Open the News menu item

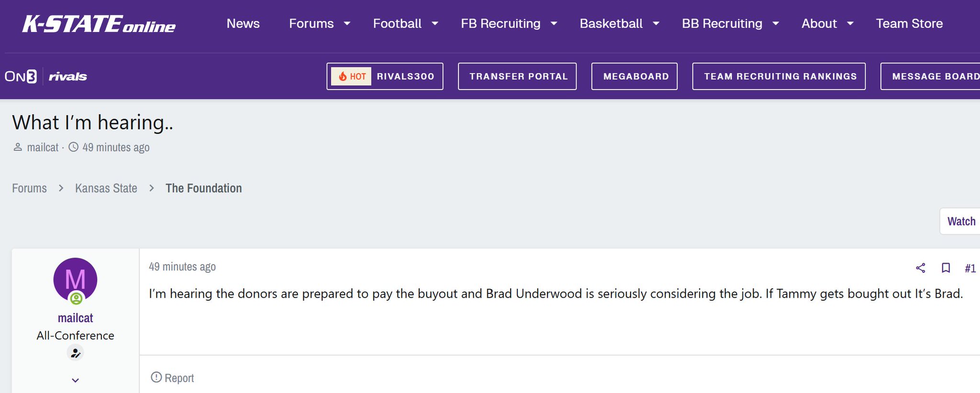point(243,23)
